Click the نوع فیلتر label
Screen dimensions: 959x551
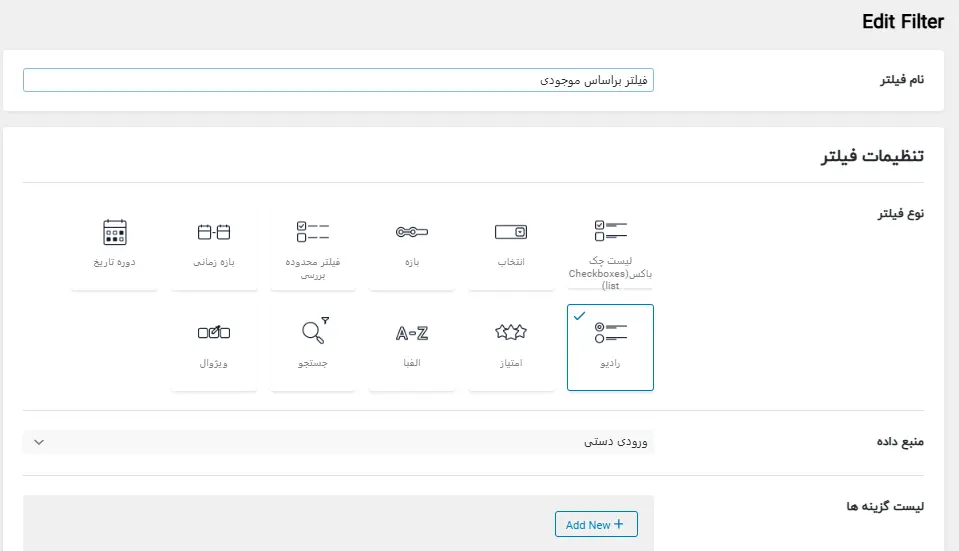[900, 213]
